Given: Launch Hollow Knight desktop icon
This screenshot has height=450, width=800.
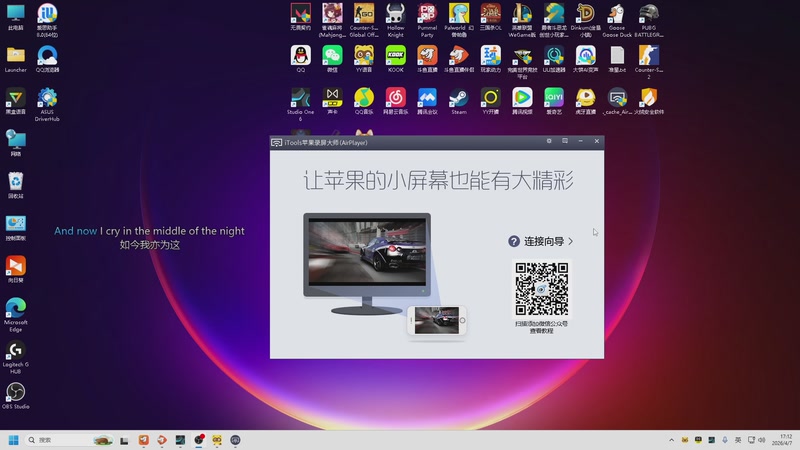Looking at the screenshot, I should (x=395, y=20).
